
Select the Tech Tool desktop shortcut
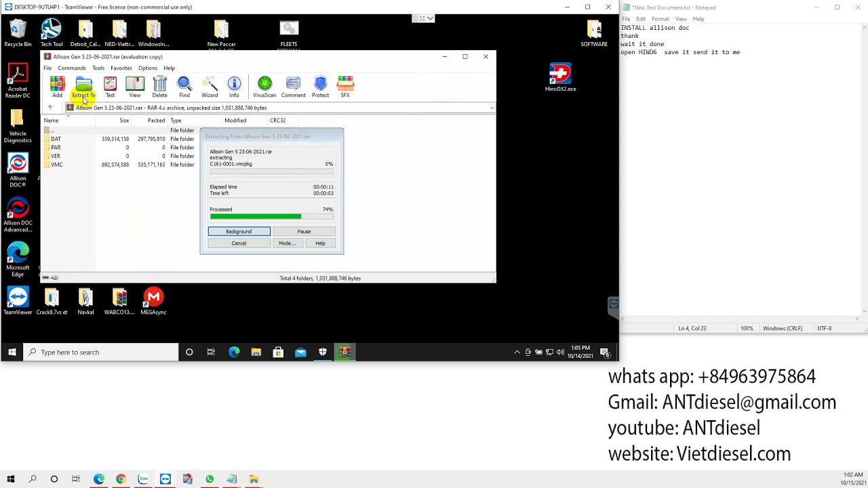52,33
